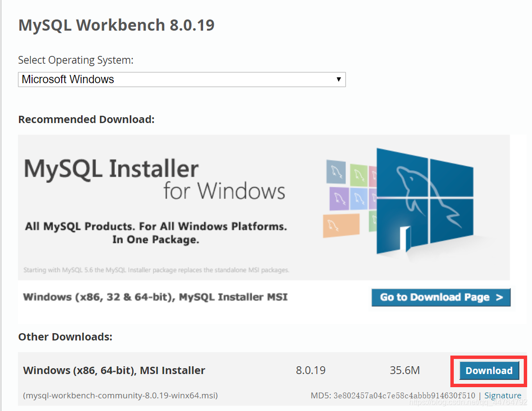Screen dimensions: 532x411
Task: Click the Other Downloads heading
Action: click(x=65, y=337)
